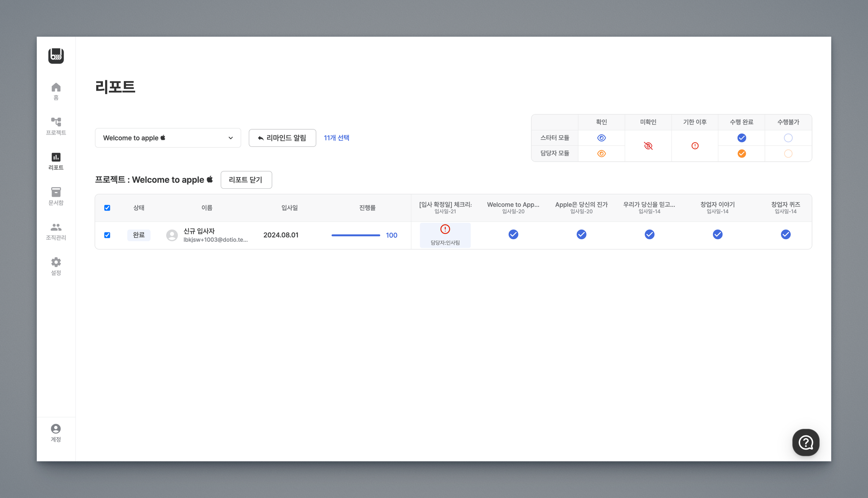Image resolution: width=868 pixels, height=498 pixels.
Task: Click the 상태 column header
Action: click(139, 208)
